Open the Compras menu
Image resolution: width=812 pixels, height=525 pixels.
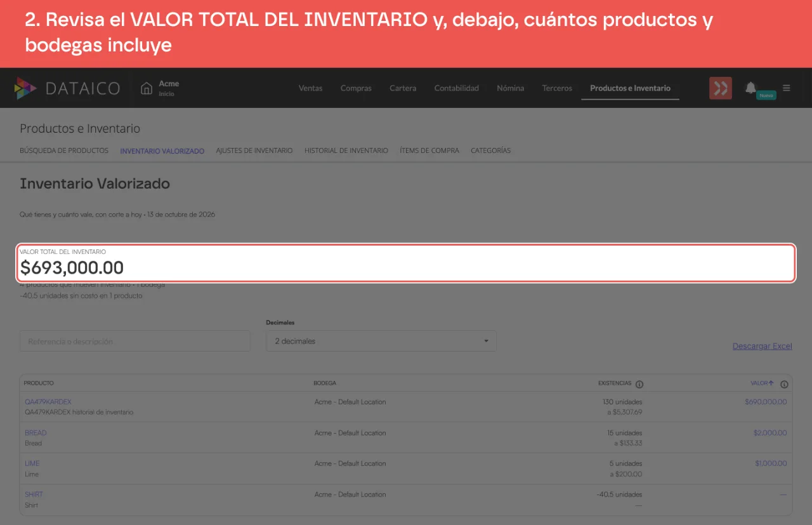pyautogui.click(x=356, y=88)
